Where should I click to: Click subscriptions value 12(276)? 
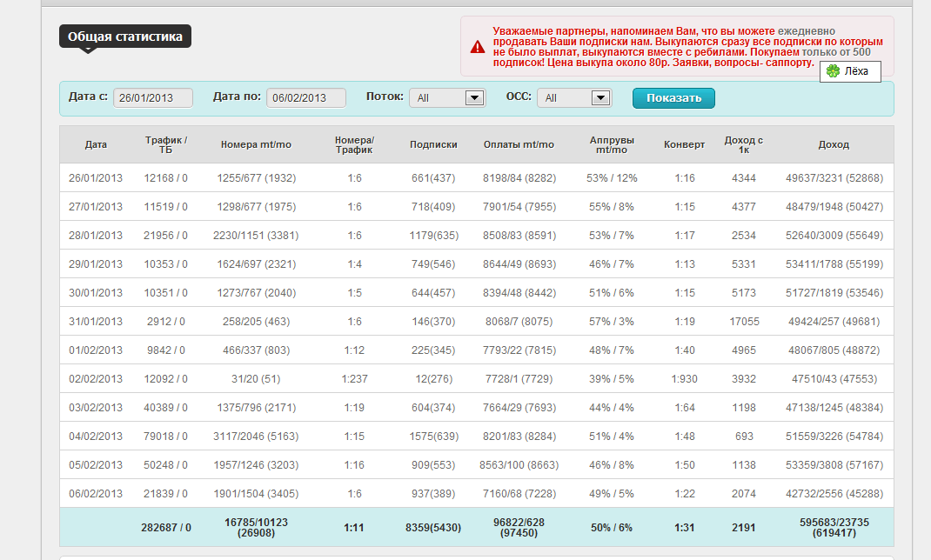(433, 378)
